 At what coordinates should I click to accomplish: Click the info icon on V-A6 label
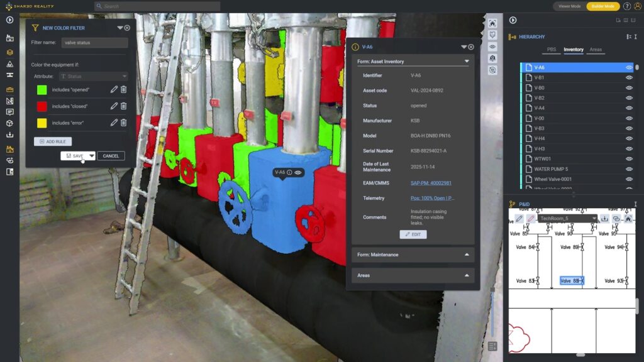click(x=289, y=172)
